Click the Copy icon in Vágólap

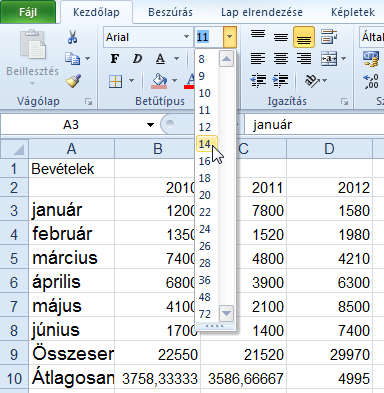72,59
